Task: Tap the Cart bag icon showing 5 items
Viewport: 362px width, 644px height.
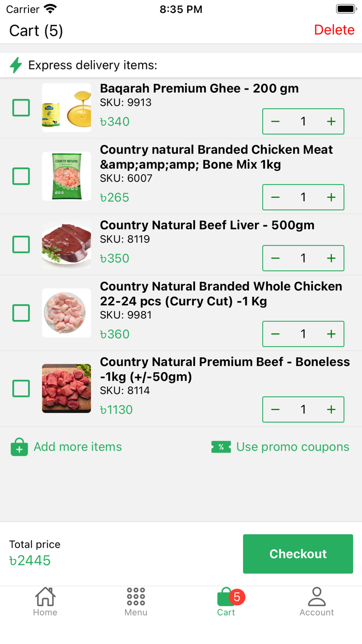Action: (226, 596)
